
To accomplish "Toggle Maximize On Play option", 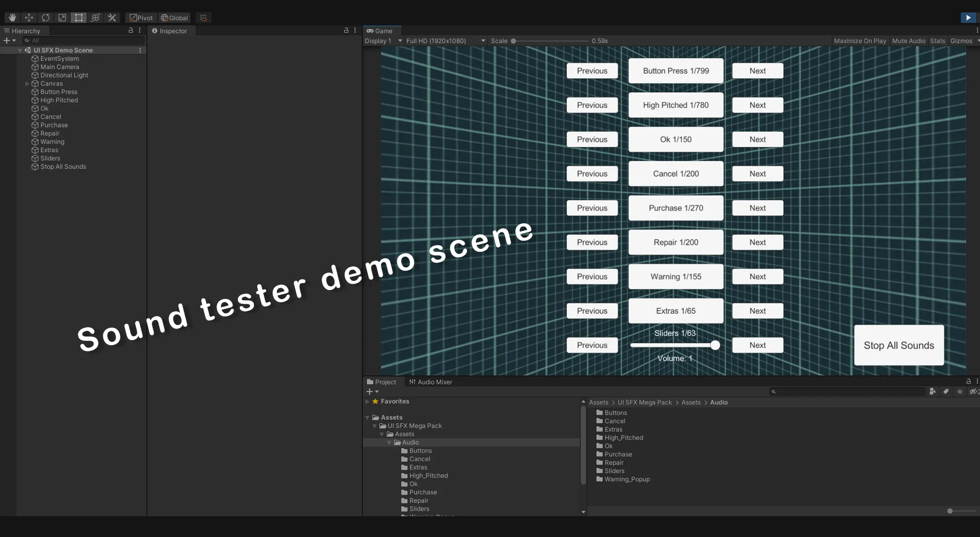I will (860, 41).
